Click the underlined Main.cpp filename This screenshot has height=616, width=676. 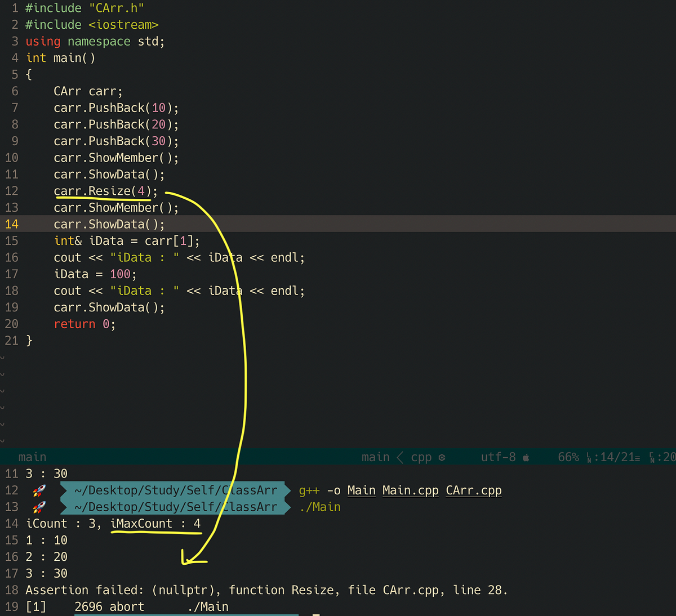(x=410, y=490)
